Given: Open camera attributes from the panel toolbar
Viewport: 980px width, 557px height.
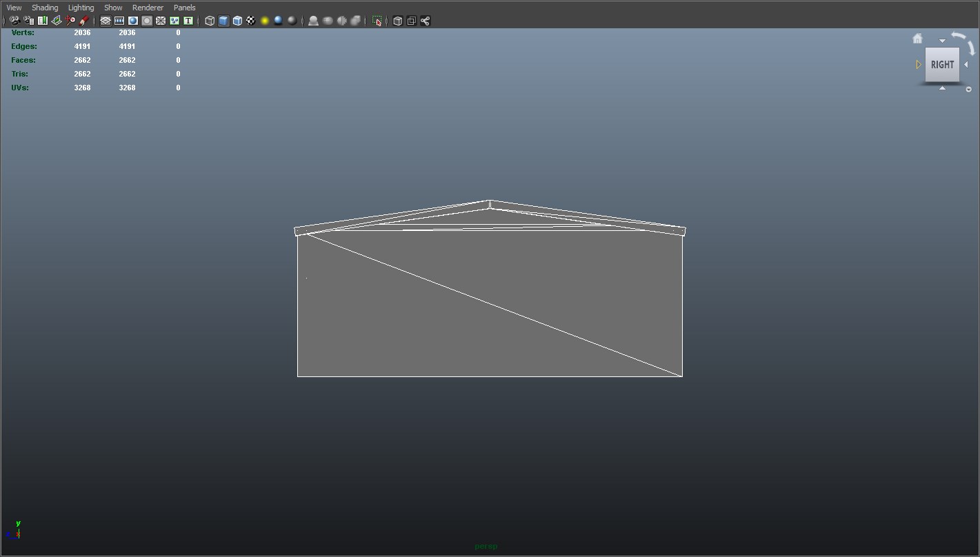Looking at the screenshot, I should pyautogui.click(x=28, y=21).
